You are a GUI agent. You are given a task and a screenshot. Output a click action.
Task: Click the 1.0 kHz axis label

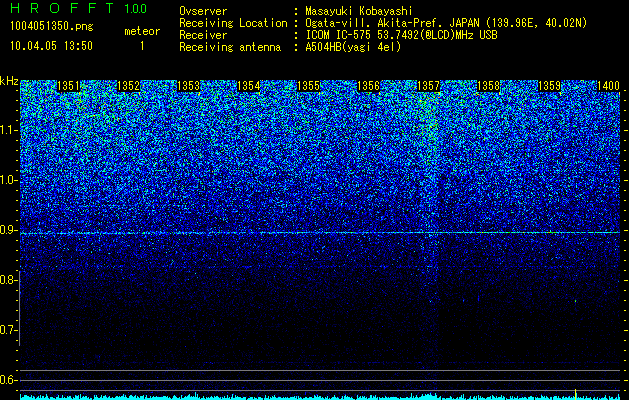click(x=8, y=181)
